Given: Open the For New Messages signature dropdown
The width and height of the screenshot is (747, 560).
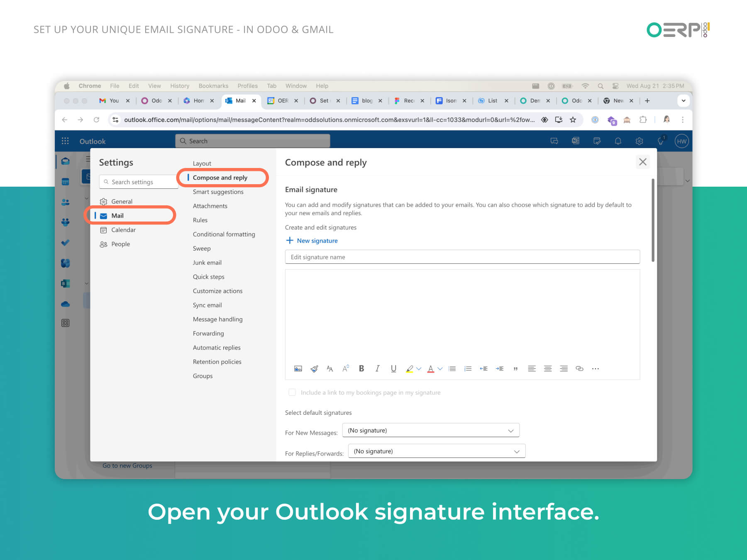Looking at the screenshot, I should tap(430, 430).
